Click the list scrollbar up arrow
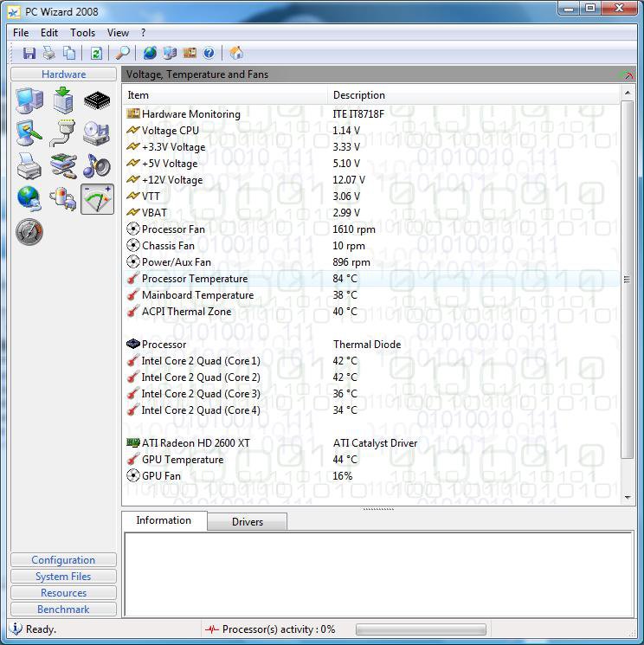The image size is (644, 645). pyautogui.click(x=628, y=93)
